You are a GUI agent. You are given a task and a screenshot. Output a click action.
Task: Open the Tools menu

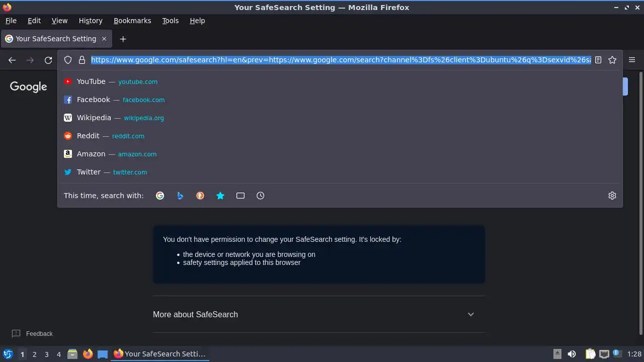171,21
